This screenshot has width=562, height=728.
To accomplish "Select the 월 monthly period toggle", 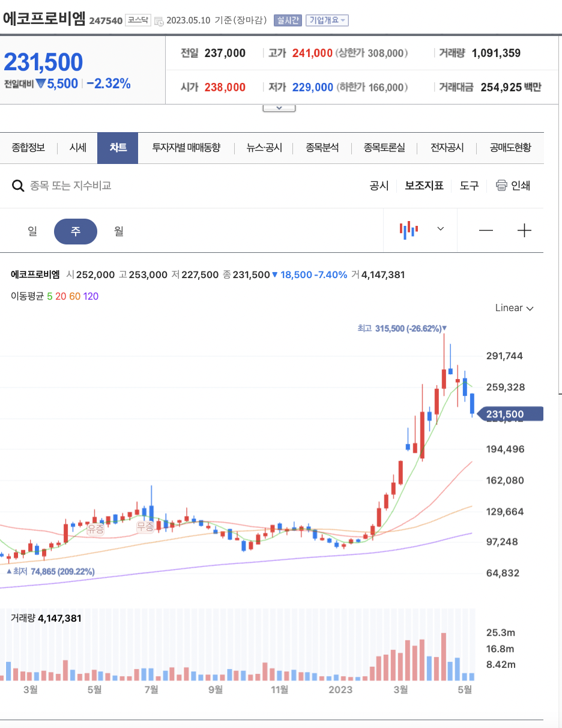I will (119, 231).
